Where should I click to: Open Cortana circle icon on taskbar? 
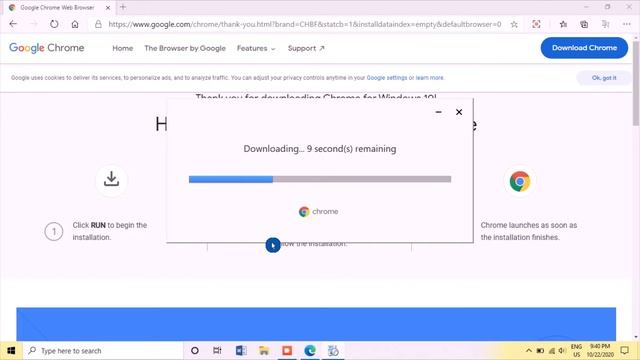point(195,351)
